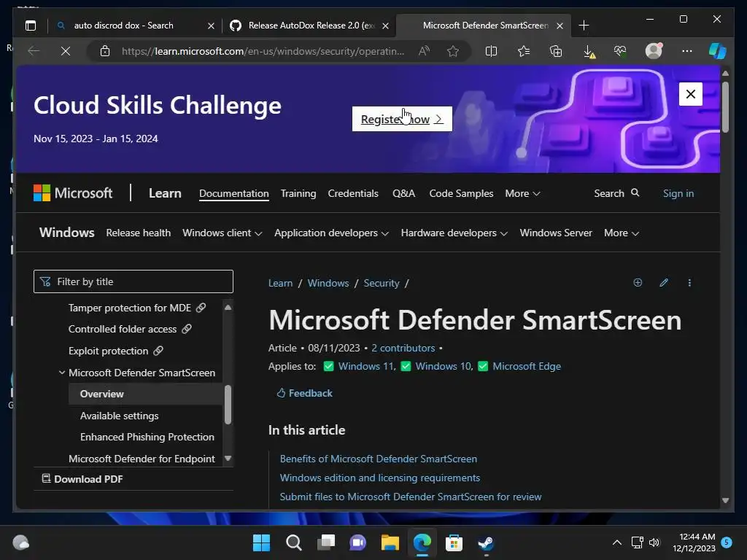Image resolution: width=747 pixels, height=560 pixels.
Task: Open Code Samples menu item
Action: [461, 193]
